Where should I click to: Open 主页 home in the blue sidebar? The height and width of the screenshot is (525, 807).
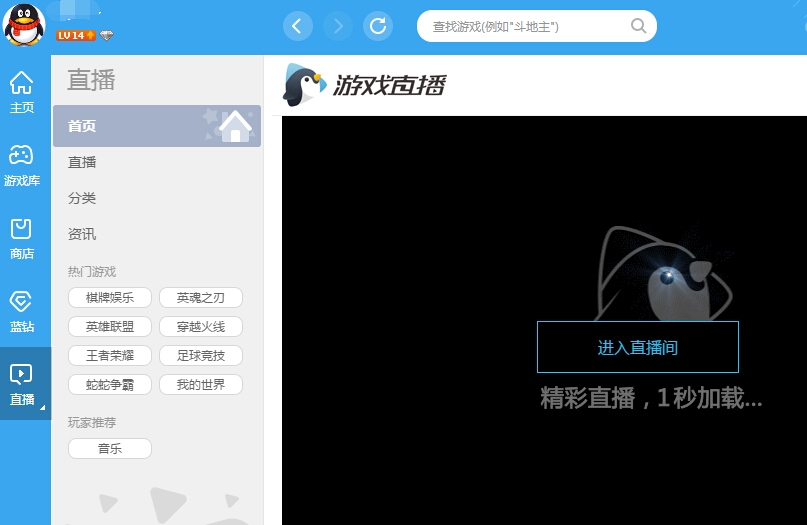coord(22,92)
